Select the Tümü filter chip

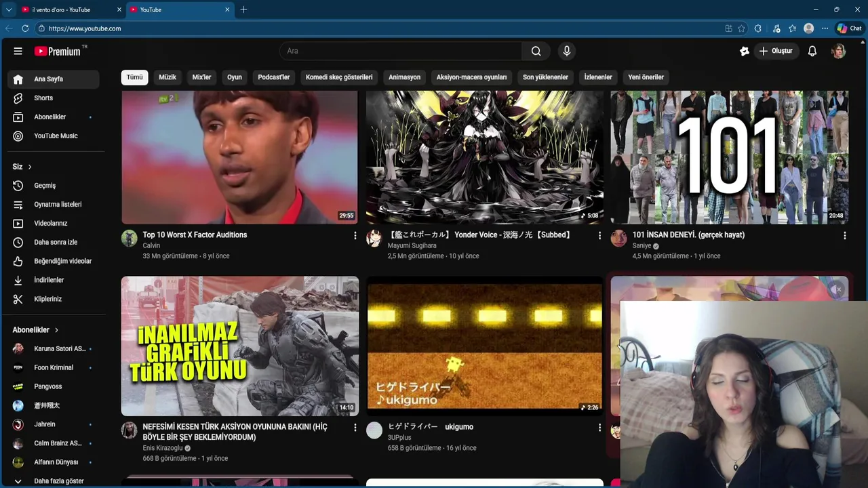coord(135,77)
